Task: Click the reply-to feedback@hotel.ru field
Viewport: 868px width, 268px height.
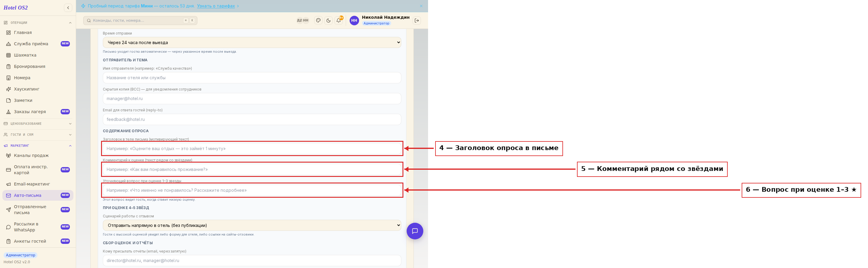Action: [x=252, y=119]
